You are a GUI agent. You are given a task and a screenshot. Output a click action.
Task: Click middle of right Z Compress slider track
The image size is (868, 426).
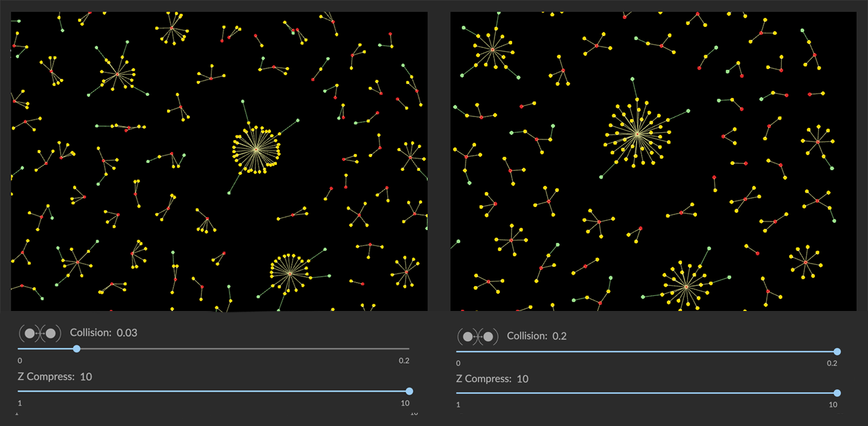pos(646,393)
